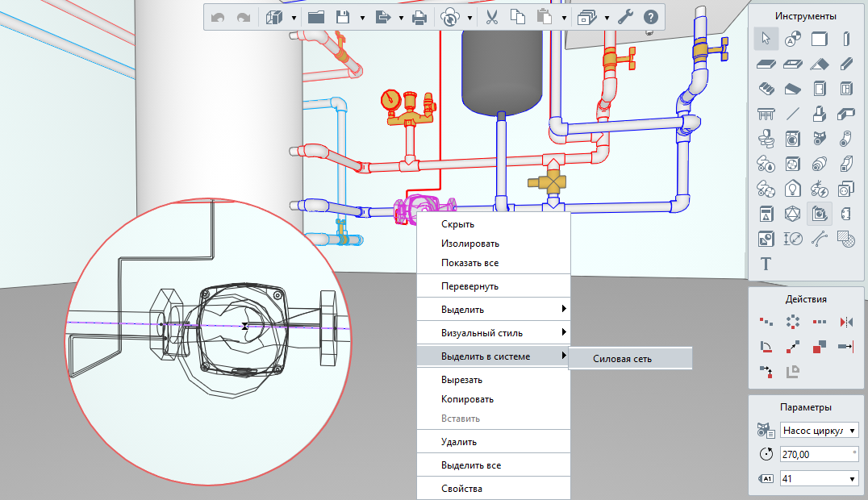868x500 pixels.
Task: Click the rotate-by-angle action icon
Action: coord(766,347)
